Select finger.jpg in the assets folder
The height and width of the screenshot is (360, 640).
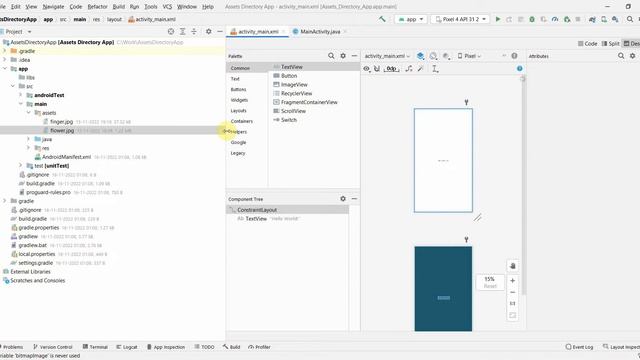(62, 122)
